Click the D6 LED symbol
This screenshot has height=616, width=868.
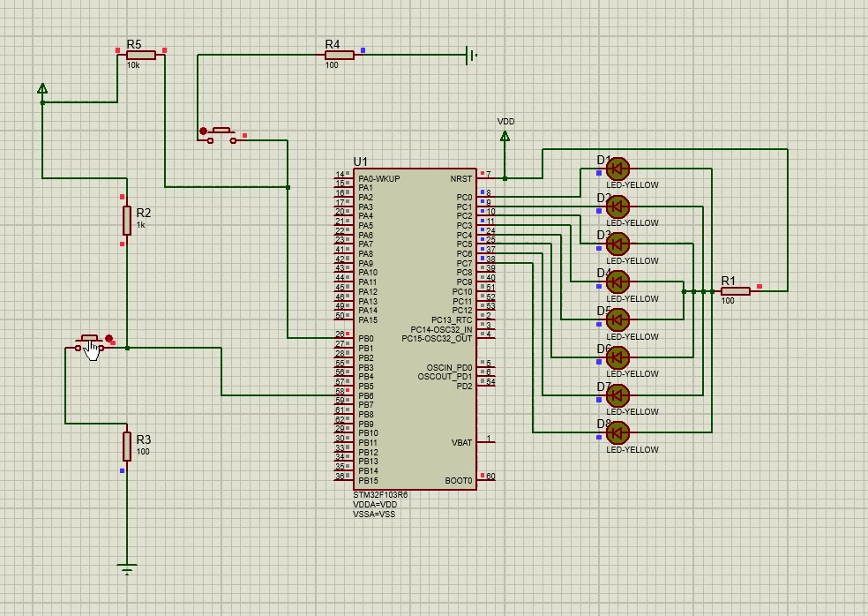[618, 357]
